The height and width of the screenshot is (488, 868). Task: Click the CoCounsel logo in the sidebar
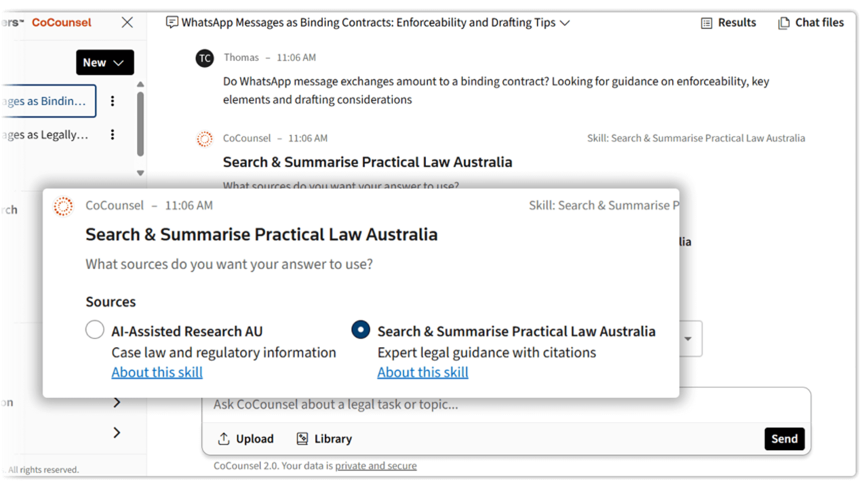tap(61, 22)
